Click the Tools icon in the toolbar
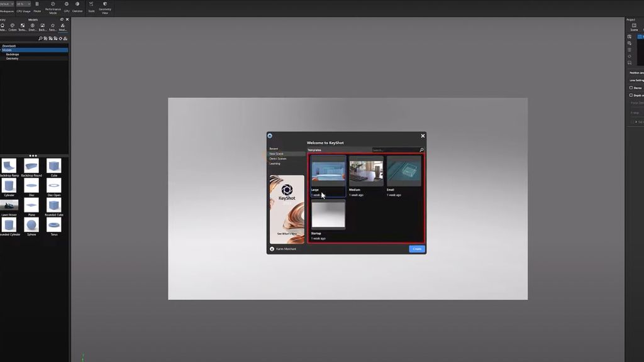644x362 pixels. [91, 6]
